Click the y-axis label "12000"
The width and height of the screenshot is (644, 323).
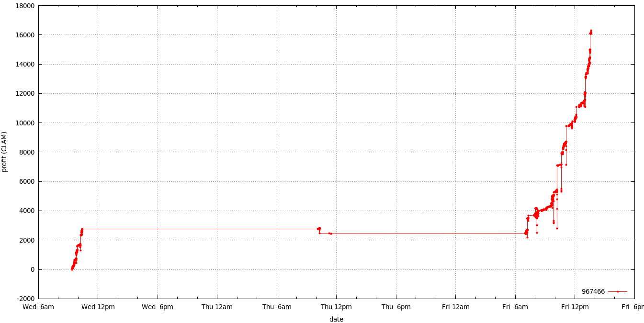25,94
